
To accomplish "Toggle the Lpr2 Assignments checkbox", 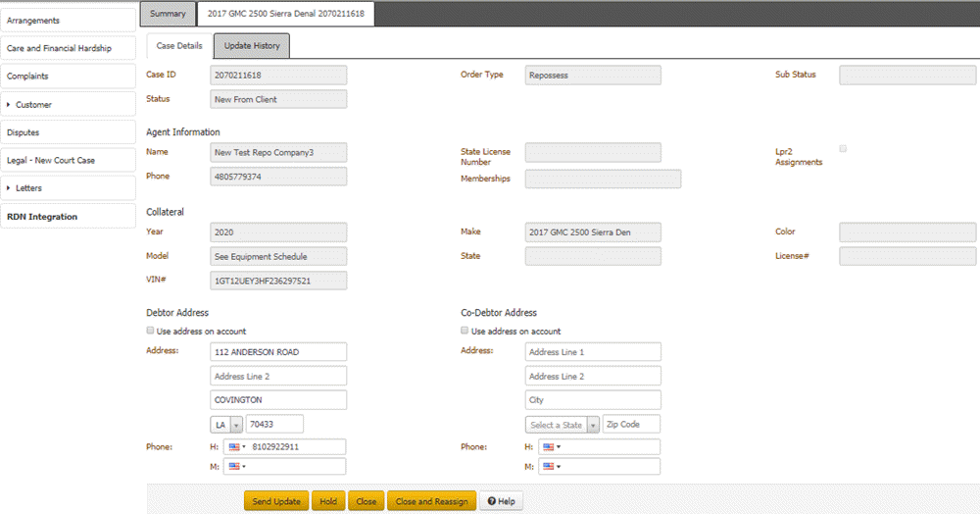I will pyautogui.click(x=843, y=149).
